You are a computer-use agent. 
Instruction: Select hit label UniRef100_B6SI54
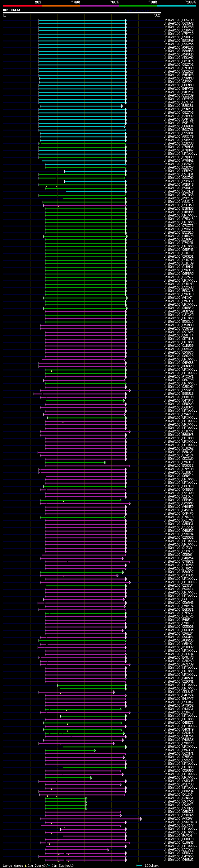coord(178,103)
